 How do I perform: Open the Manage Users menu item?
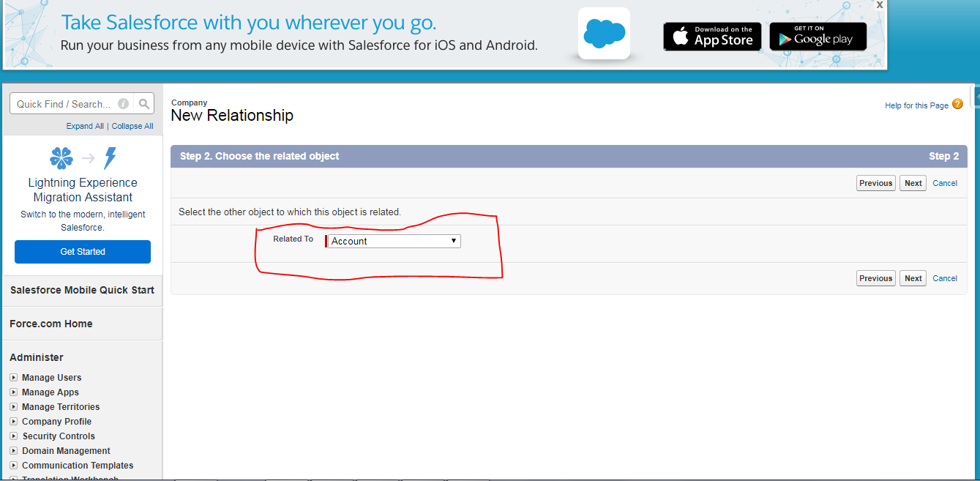pyautogui.click(x=51, y=378)
